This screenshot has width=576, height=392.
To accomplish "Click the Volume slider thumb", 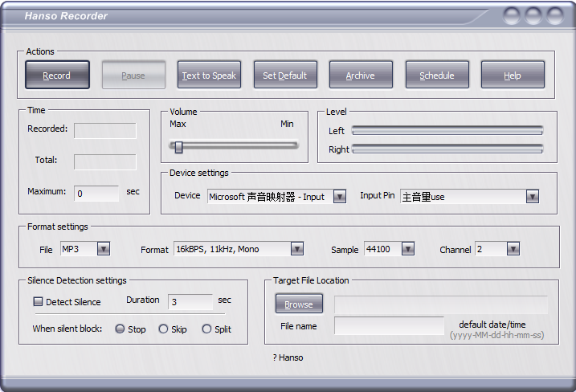I will pos(178,147).
